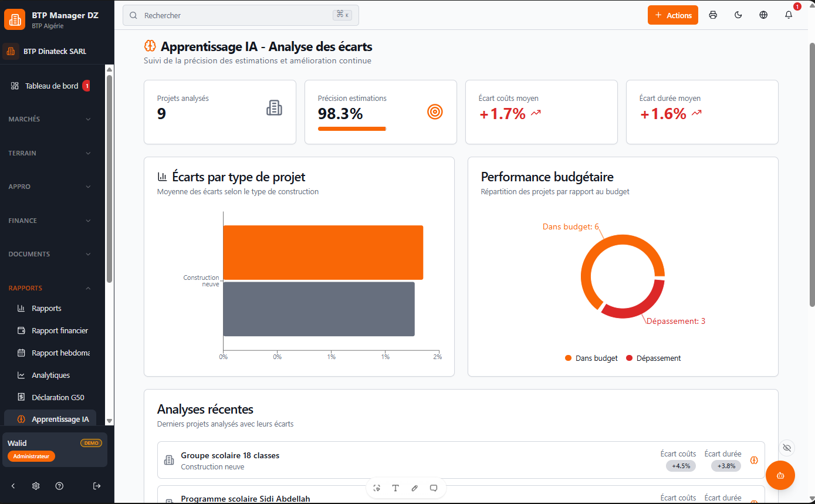Click the Tableau de bord grid icon
Image resolution: width=815 pixels, height=504 pixels.
coord(15,86)
